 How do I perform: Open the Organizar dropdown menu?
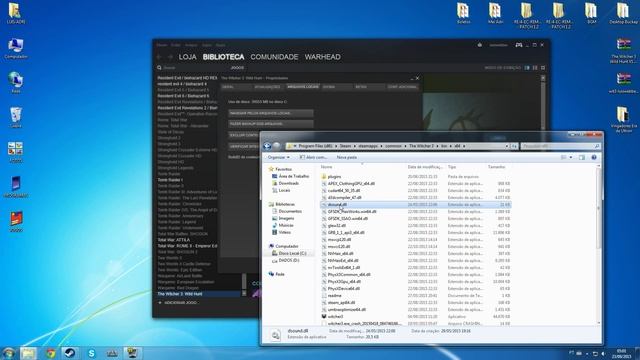click(x=278, y=157)
